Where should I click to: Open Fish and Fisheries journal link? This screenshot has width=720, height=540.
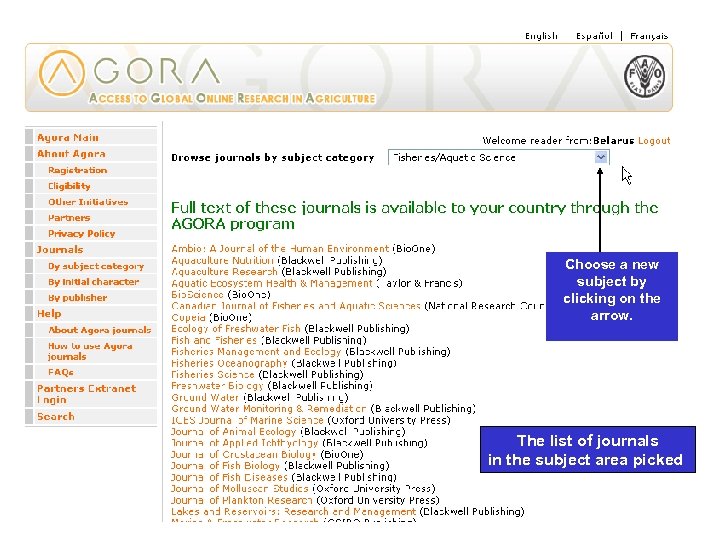(x=214, y=340)
